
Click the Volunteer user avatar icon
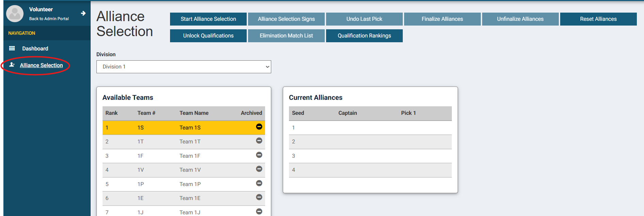pyautogui.click(x=15, y=14)
